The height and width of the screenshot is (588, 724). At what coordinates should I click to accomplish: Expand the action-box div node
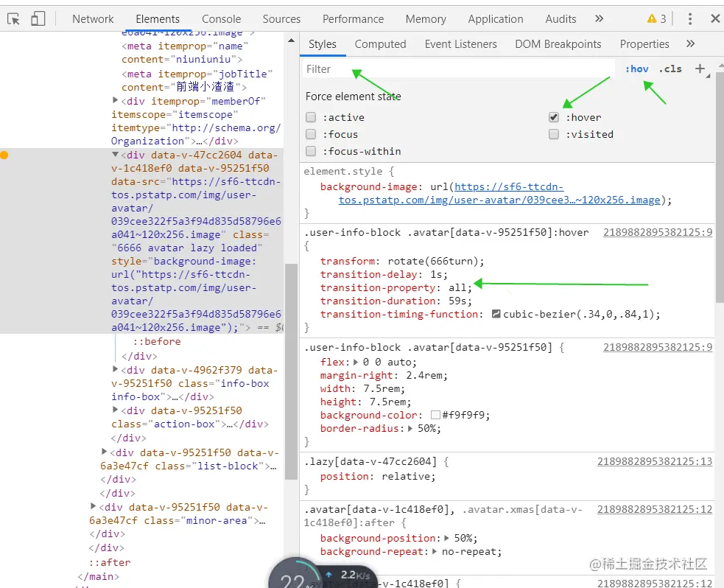116,410
